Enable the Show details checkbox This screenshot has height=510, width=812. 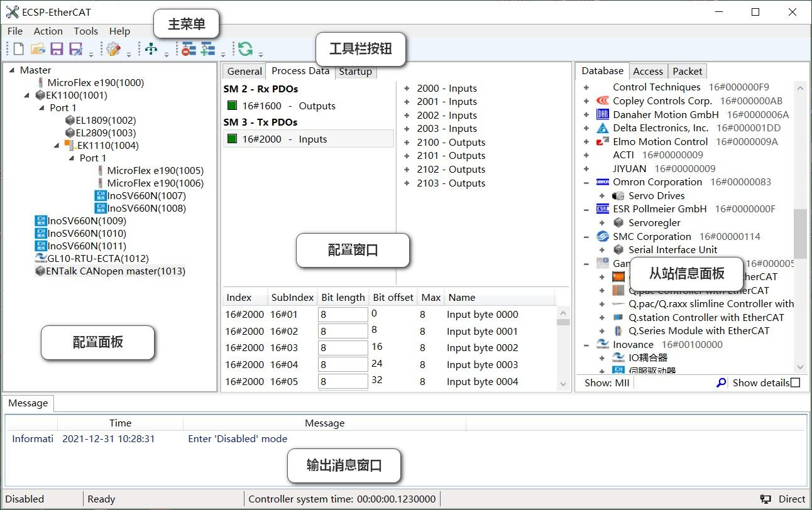(795, 382)
